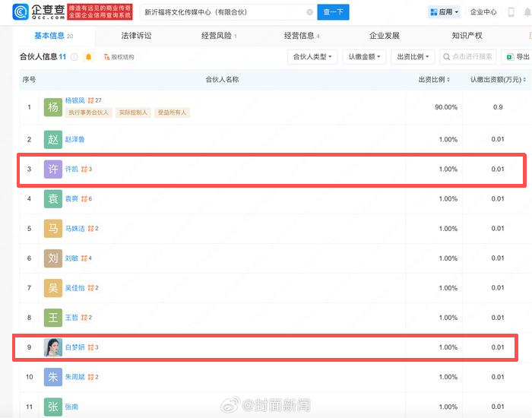Click the 赵 avatar tile
This screenshot has height=418, width=532.
point(53,139)
